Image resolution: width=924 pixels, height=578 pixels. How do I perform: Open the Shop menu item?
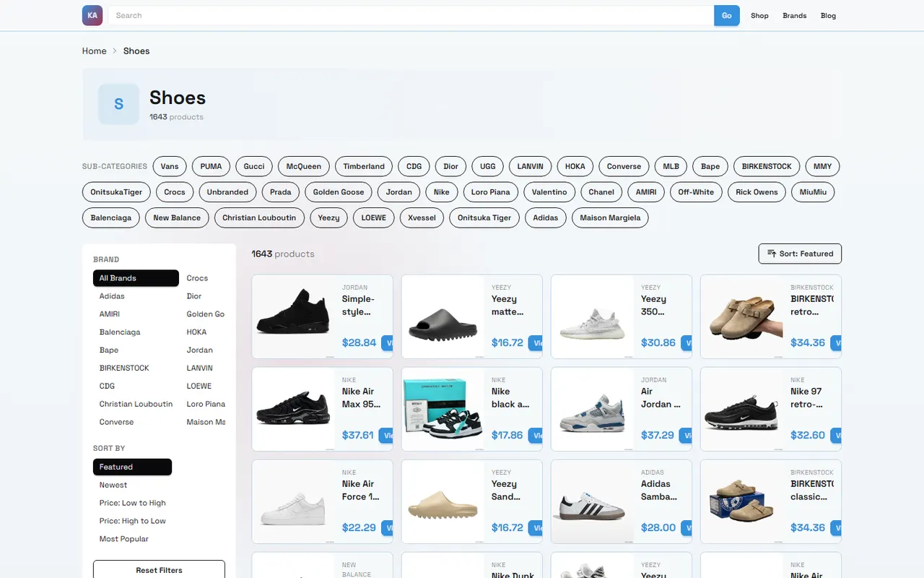[759, 15]
